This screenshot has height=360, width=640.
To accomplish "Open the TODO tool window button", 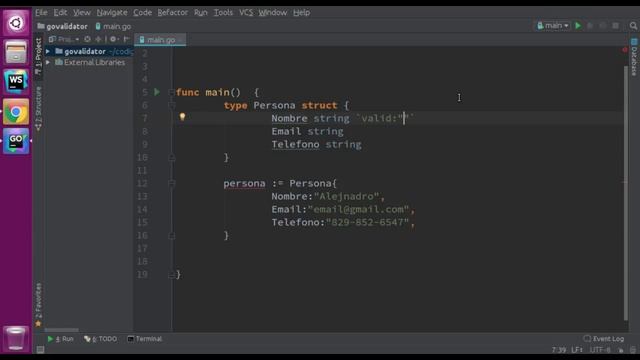I will point(100,339).
